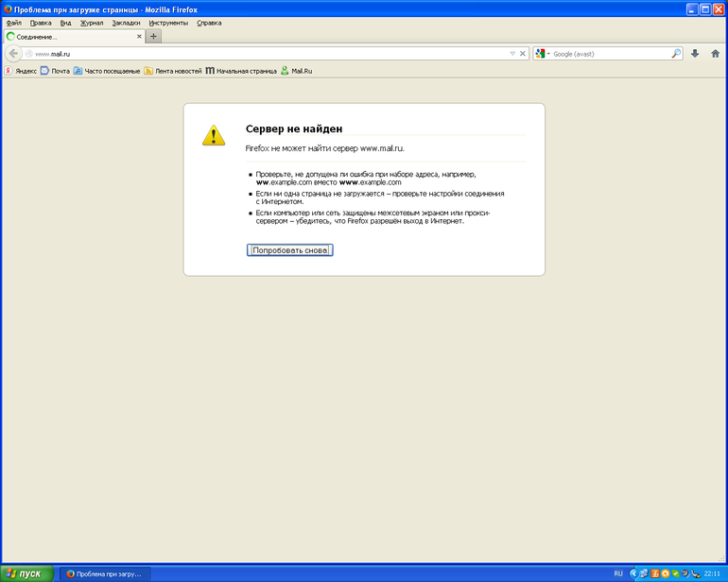Viewport: 728px width, 582px height.
Task: Expand the Часто посещаемые bookmark folder
Action: 107,71
